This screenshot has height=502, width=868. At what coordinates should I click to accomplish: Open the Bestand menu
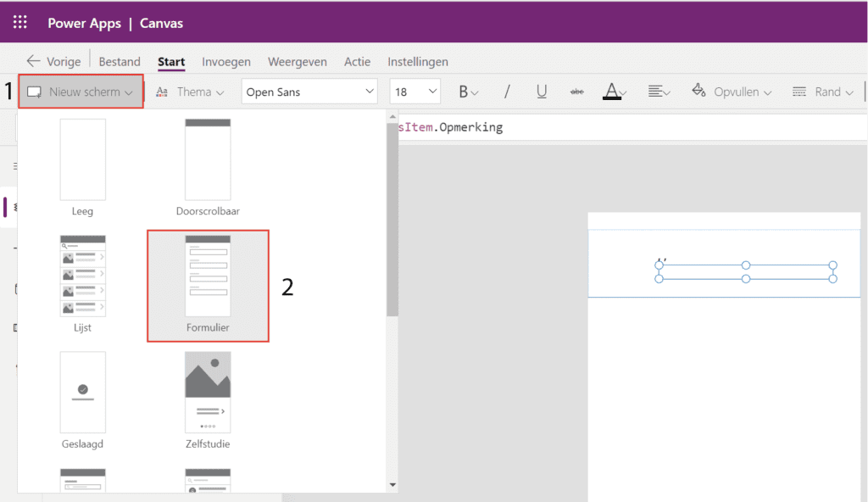120,62
